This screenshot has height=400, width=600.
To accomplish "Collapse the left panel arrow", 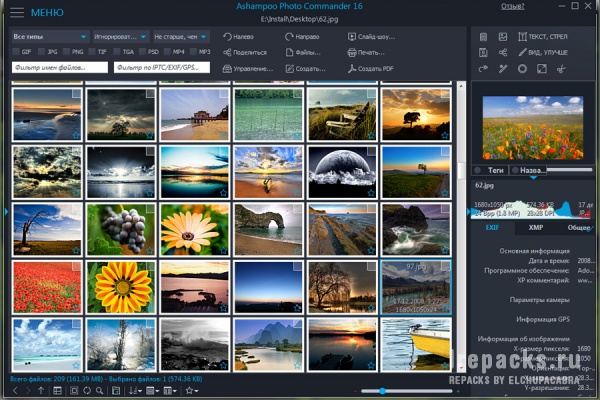I will pos(6,211).
